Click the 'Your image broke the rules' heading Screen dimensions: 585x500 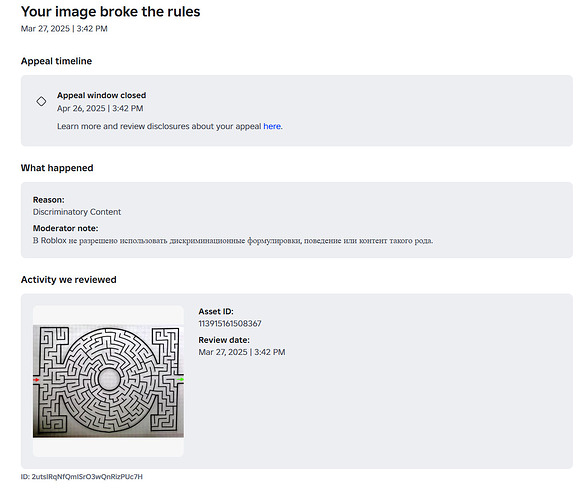pyautogui.click(x=110, y=12)
